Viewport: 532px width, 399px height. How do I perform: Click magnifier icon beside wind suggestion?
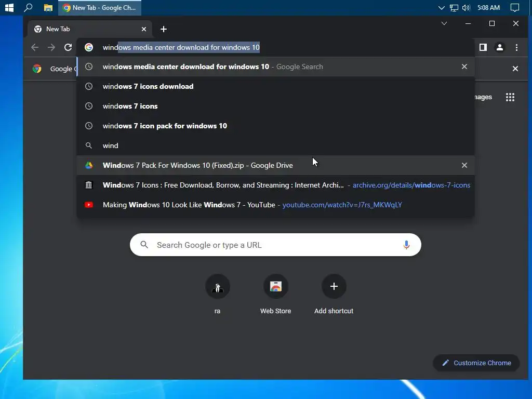click(x=88, y=145)
